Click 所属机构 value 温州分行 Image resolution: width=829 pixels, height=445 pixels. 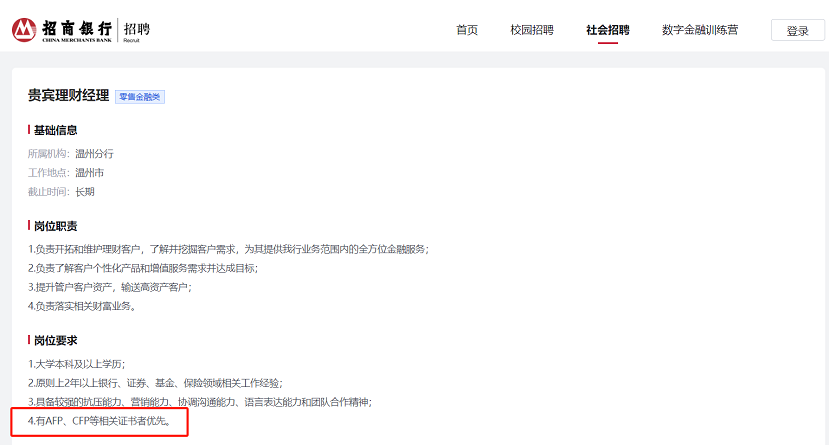(94, 154)
